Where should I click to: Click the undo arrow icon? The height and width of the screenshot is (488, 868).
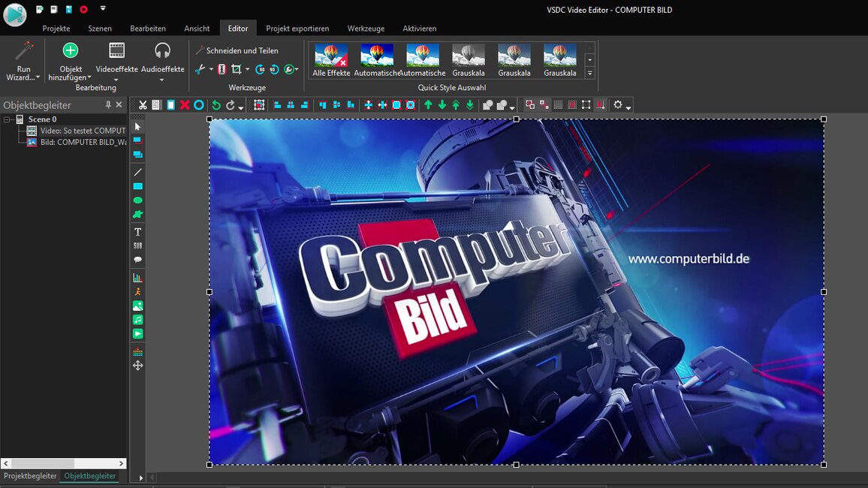[216, 105]
